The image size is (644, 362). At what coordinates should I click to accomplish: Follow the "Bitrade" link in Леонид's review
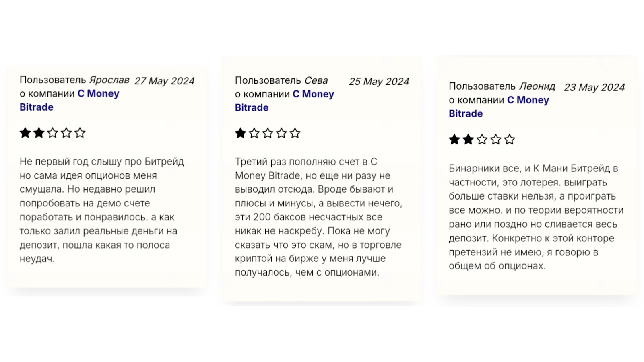466,114
